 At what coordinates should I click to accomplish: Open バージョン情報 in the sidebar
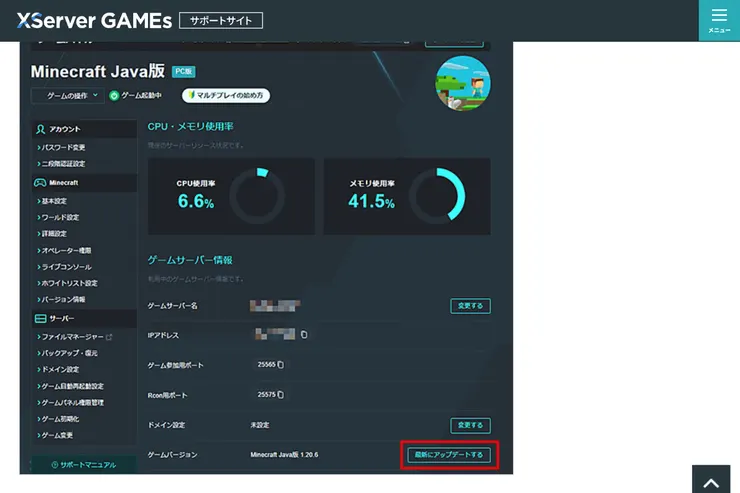coord(61,300)
